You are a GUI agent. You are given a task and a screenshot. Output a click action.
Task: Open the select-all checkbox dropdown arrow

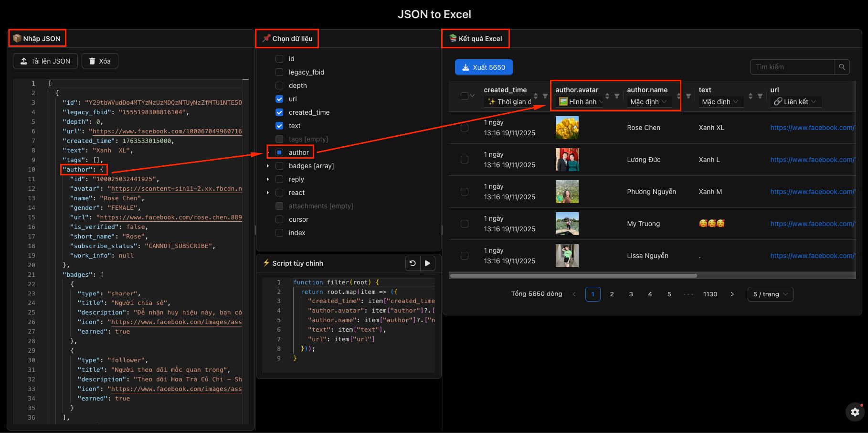(x=472, y=96)
